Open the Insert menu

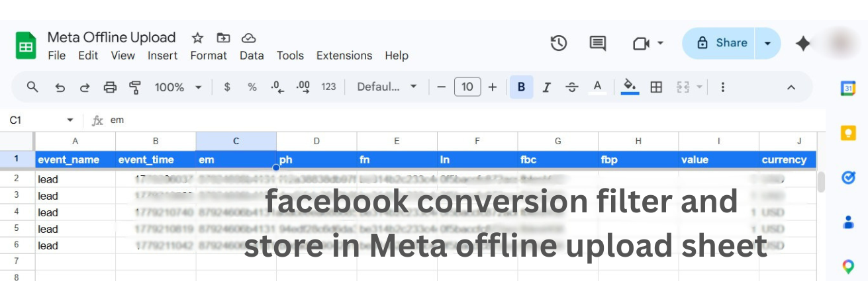[163, 56]
